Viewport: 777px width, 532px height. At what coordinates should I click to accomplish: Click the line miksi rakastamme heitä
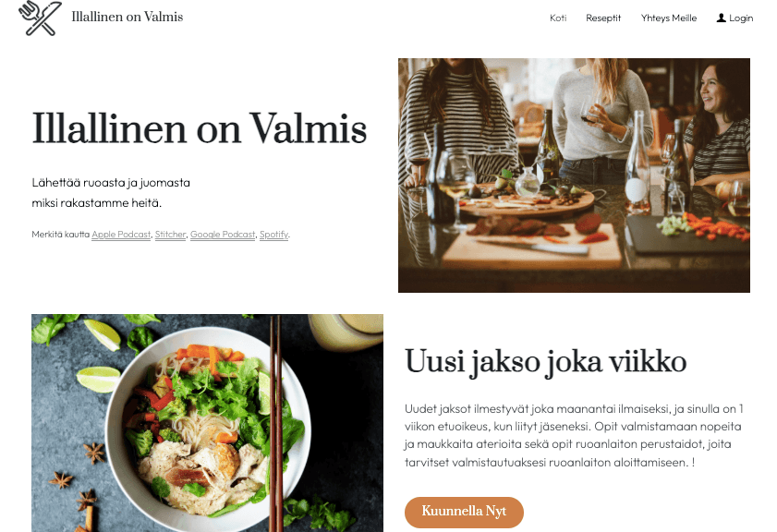(97, 203)
